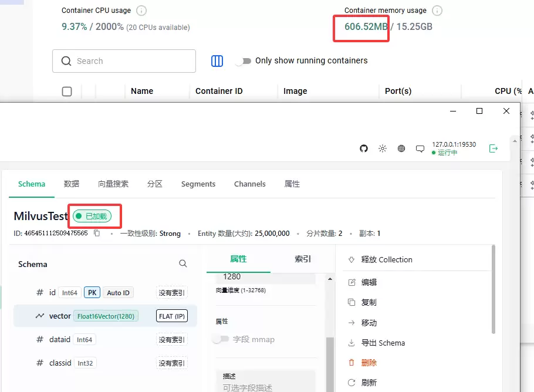Open the 索引 tab
The image size is (534, 392).
(x=303, y=259)
